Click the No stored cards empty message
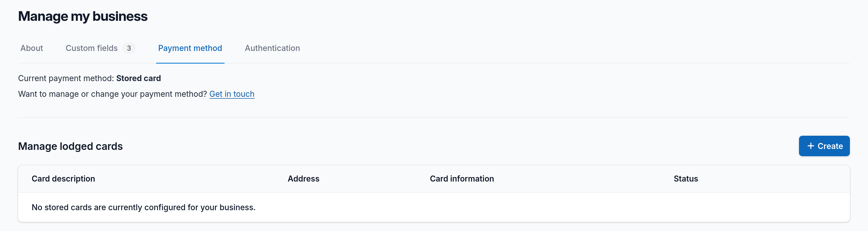The width and height of the screenshot is (868, 231). coord(143,207)
